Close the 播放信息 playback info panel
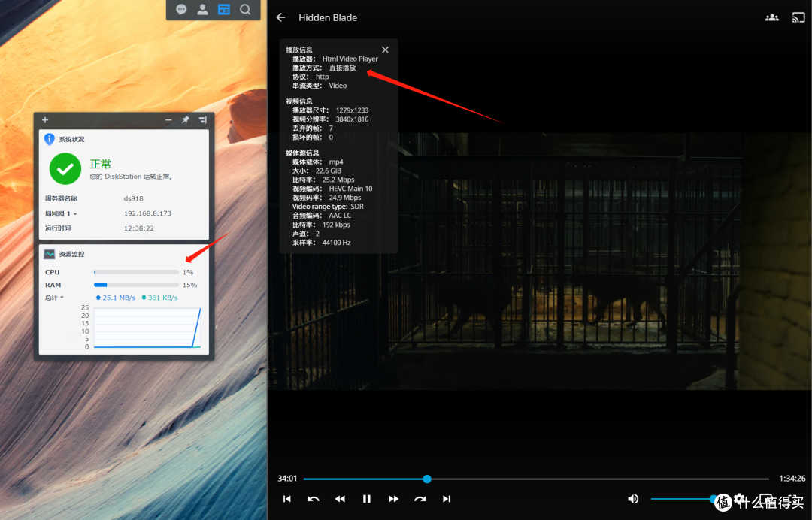The height and width of the screenshot is (520, 812). point(385,50)
